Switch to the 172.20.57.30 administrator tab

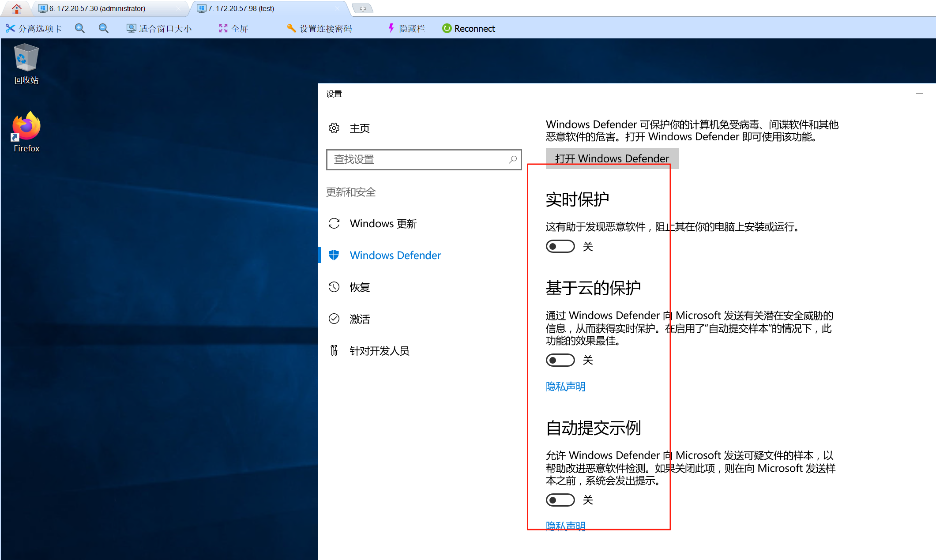click(x=97, y=8)
